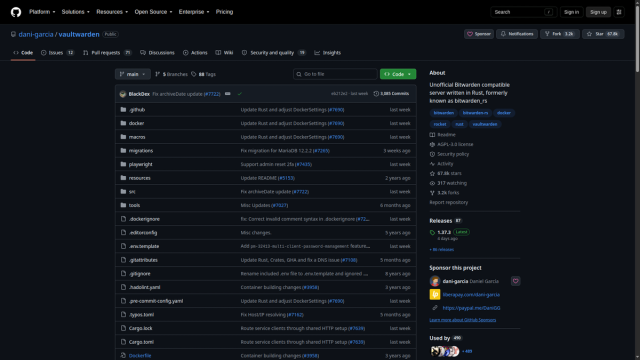Screen dimensions: 640x360
Task: Open the resources folder
Action: click(140, 178)
